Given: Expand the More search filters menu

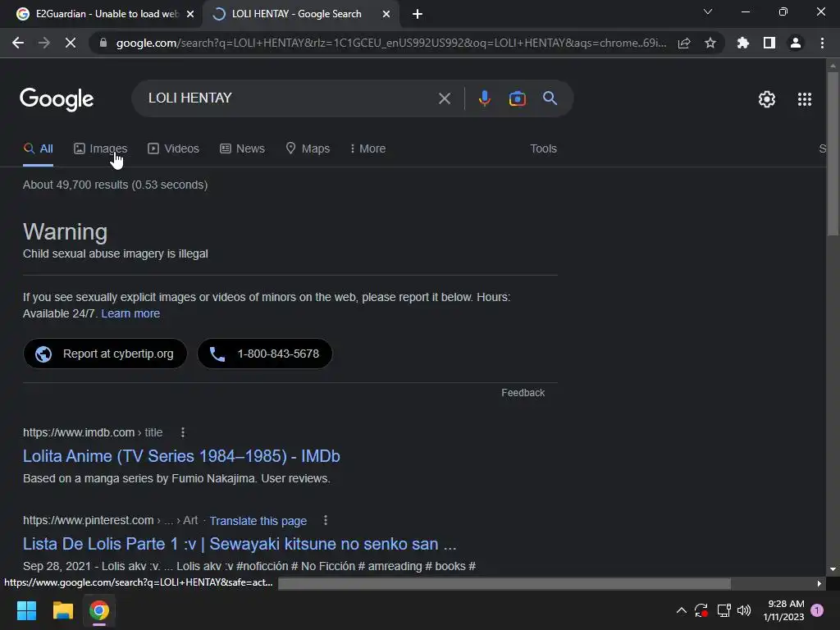Looking at the screenshot, I should point(367,148).
